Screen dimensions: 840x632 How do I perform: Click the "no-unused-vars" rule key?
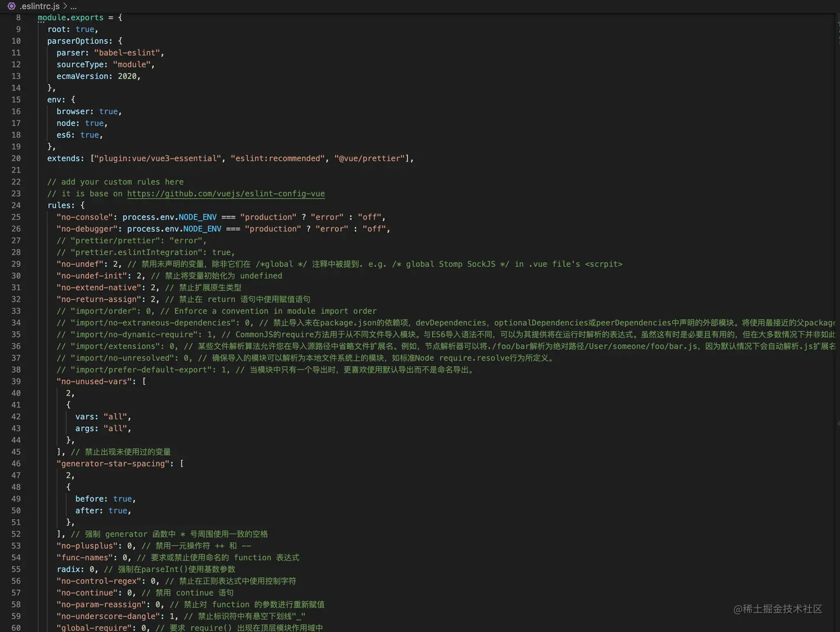(94, 381)
